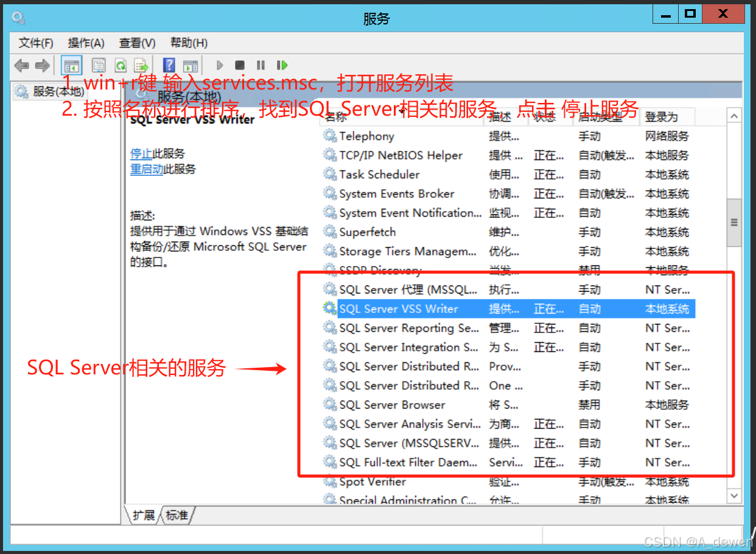This screenshot has height=554, width=756.
Task: Click the vertical scrollbar thumb
Action: click(735, 222)
